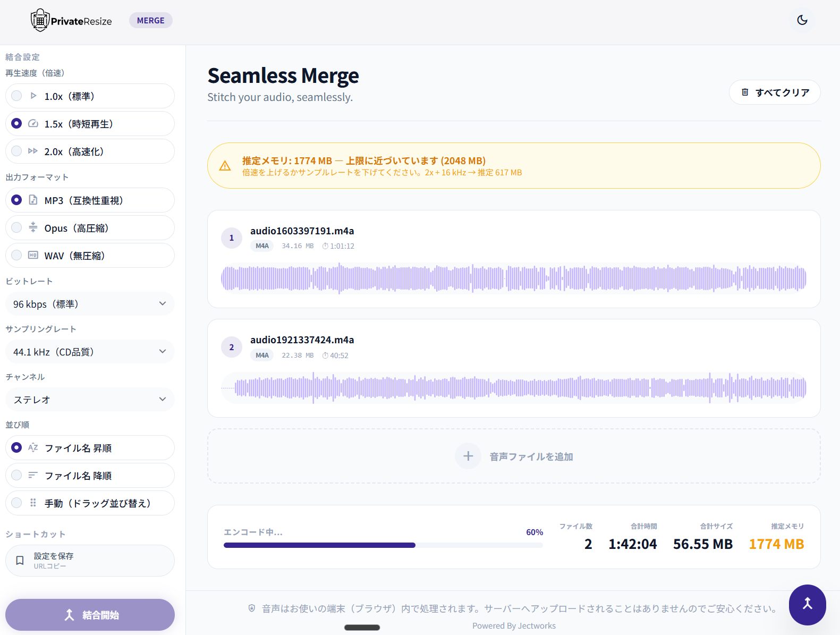Click 設定を保存 URL copy shortcut
Image resolution: width=840 pixels, height=635 pixels.
[x=90, y=561]
